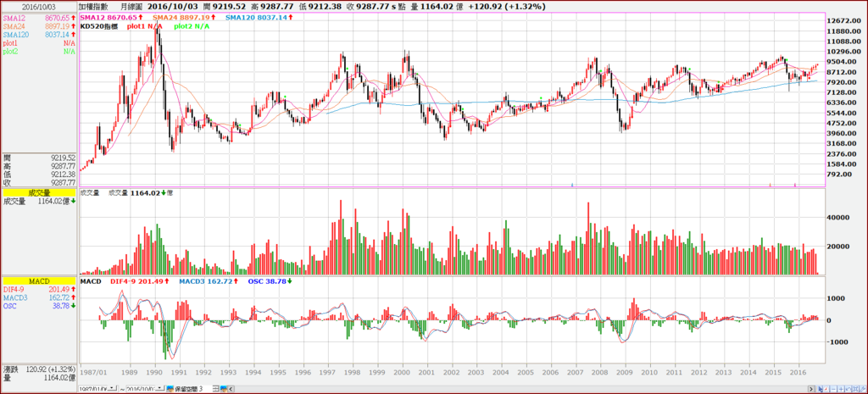Click 成交量 1164.02 legend in volume chart
This screenshot has width=868, height=394.
pyautogui.click(x=141, y=193)
